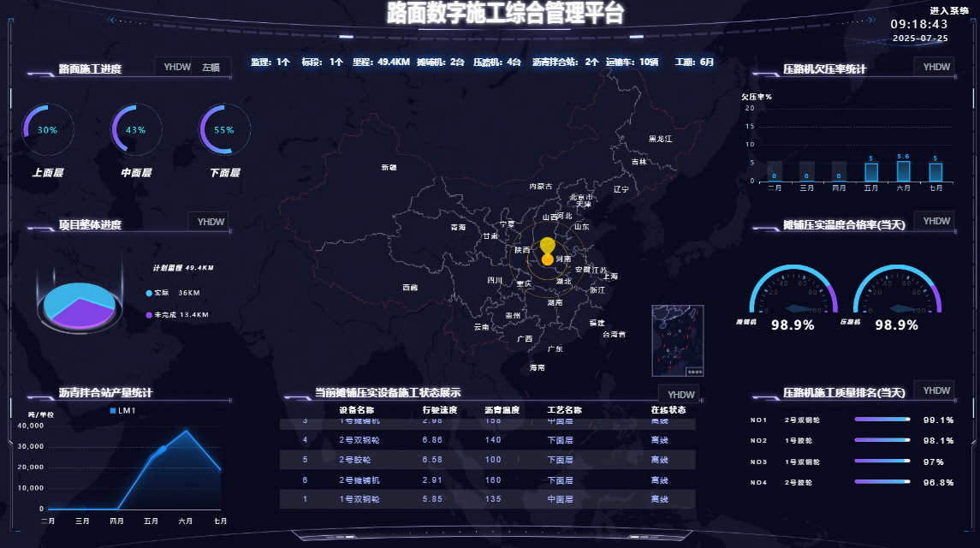Click the 计划里程 49.4KM label
This screenshot has height=548, width=980.
click(x=183, y=268)
